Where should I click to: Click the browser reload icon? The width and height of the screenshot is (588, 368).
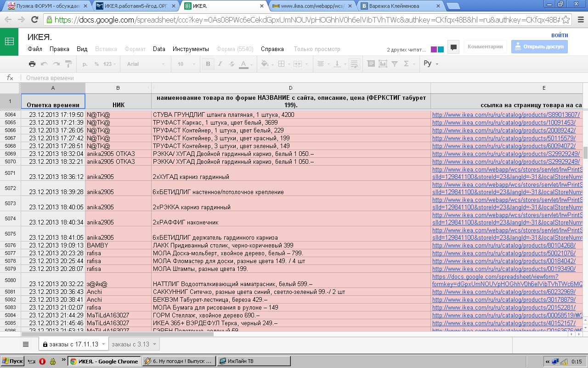[34, 20]
